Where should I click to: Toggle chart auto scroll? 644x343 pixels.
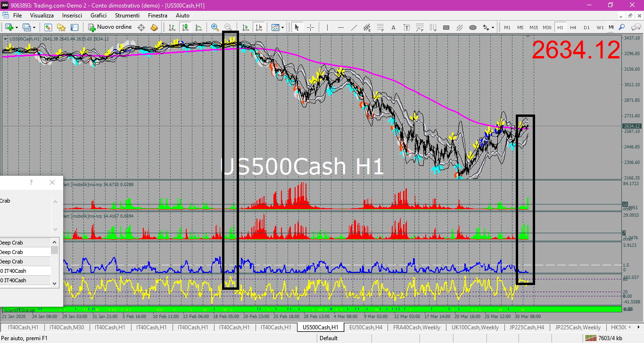pos(246,27)
